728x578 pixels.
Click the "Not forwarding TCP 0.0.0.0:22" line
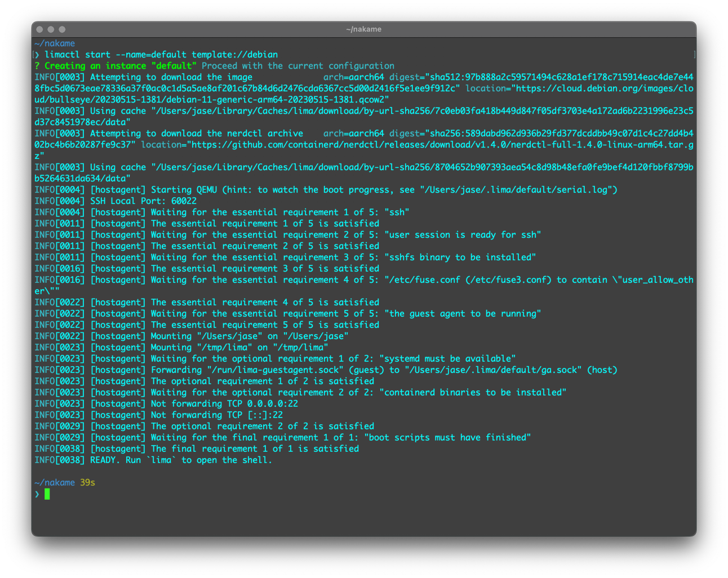pos(224,404)
